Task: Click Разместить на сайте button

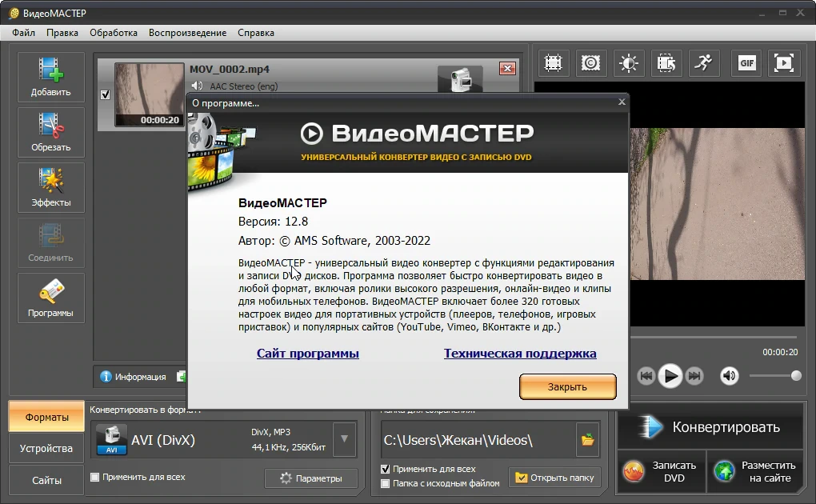Action: click(x=755, y=472)
